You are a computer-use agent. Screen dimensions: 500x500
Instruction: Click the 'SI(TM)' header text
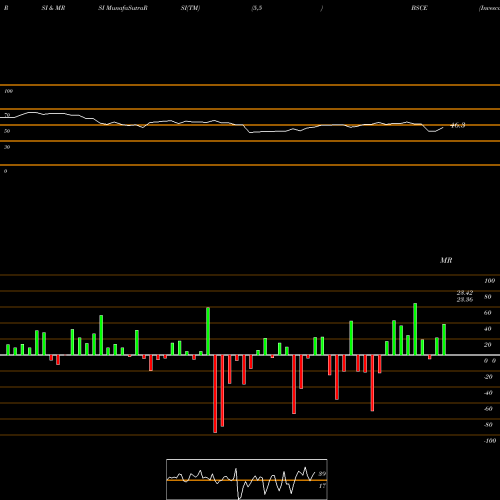coord(190,8)
